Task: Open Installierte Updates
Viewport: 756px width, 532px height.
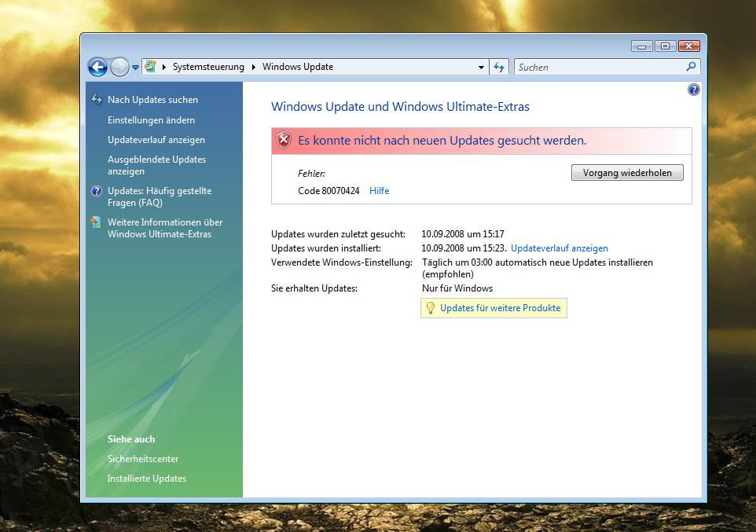Action: (147, 479)
